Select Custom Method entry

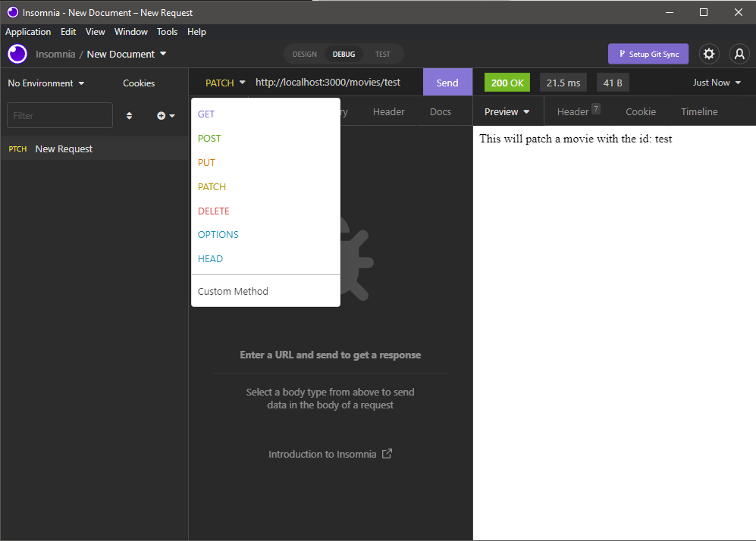pos(265,291)
